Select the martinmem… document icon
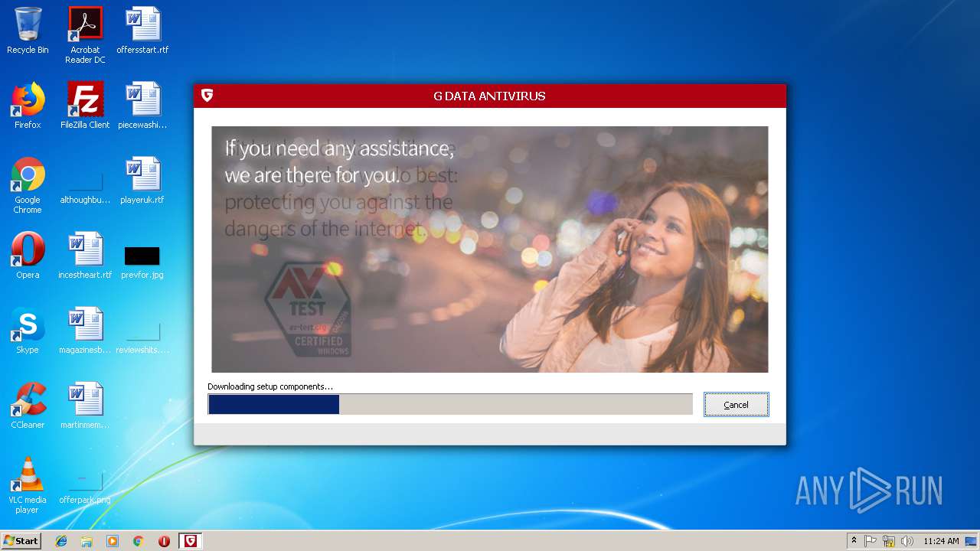 point(85,406)
